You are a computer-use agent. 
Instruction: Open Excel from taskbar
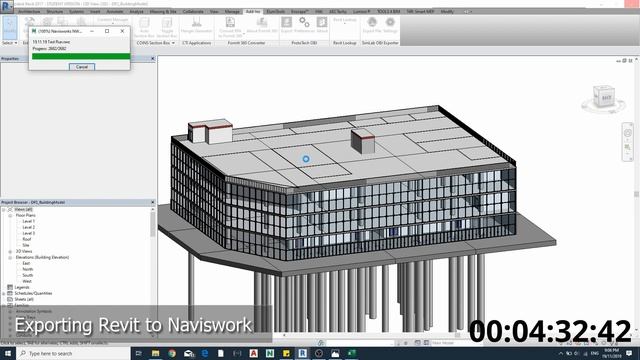click(x=351, y=353)
